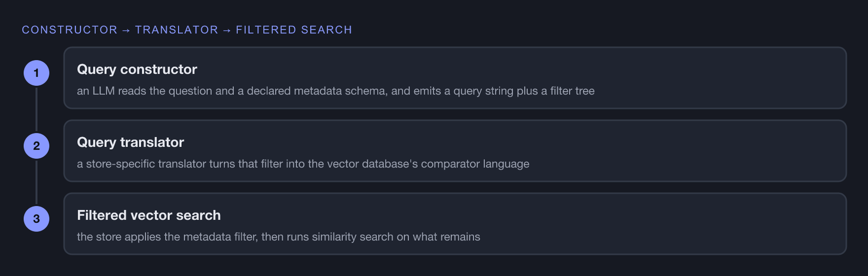Select the Filtered vector search heading
Viewport: 868px width, 276px height.
(x=149, y=215)
